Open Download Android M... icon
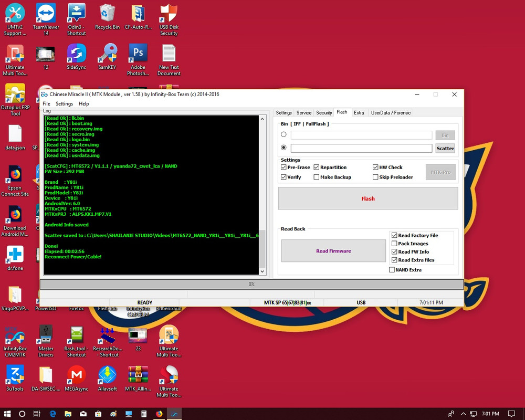Image resolution: width=525 pixels, height=420 pixels. (15, 220)
